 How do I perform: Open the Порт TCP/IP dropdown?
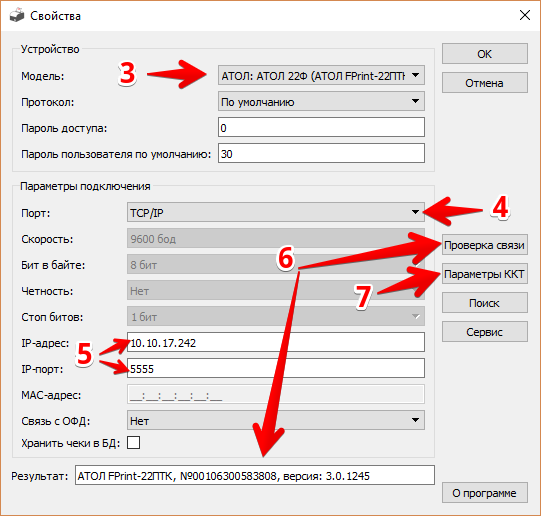pos(276,212)
